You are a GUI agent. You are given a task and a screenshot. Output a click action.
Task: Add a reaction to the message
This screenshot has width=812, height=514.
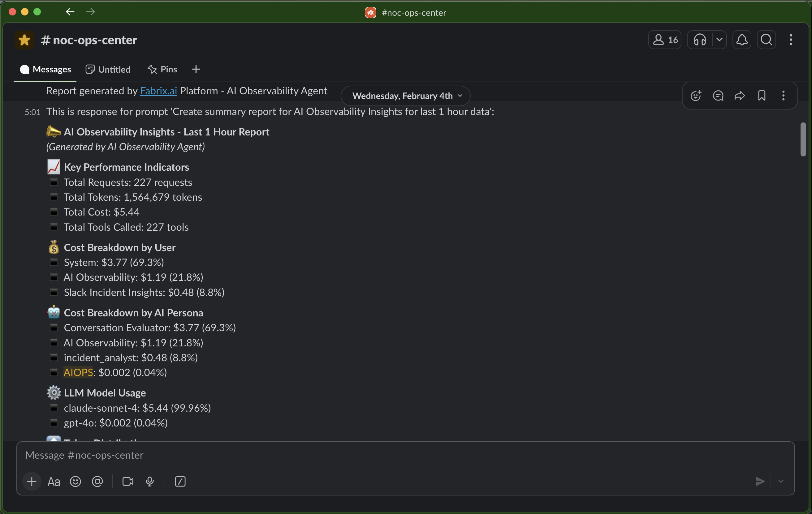pos(696,96)
